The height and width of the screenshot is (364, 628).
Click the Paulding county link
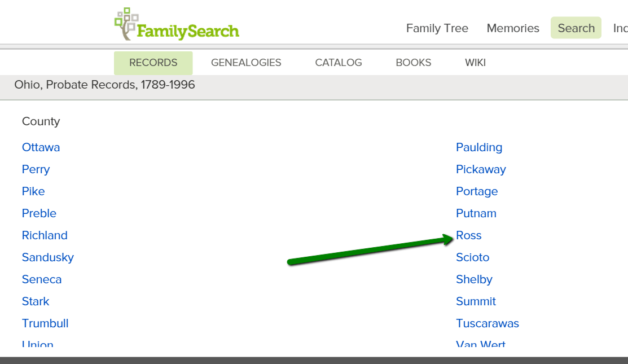[479, 147]
